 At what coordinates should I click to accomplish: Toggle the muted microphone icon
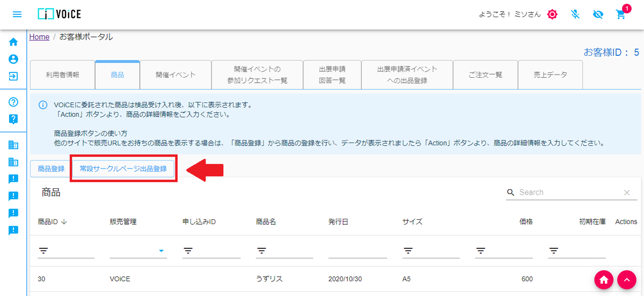tap(575, 14)
